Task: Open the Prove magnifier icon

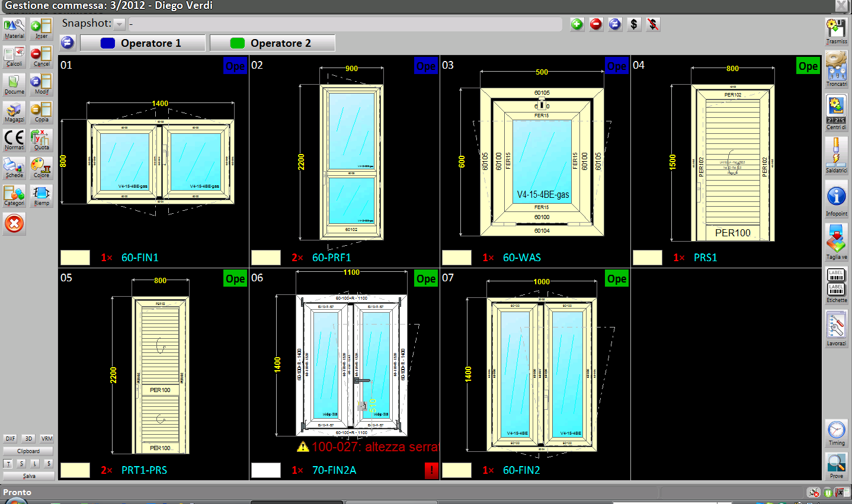Action: (x=837, y=467)
